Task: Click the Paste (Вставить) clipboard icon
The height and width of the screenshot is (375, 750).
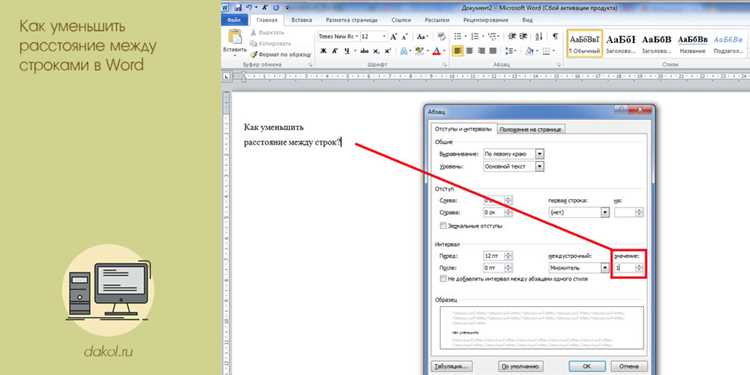Action: (234, 37)
